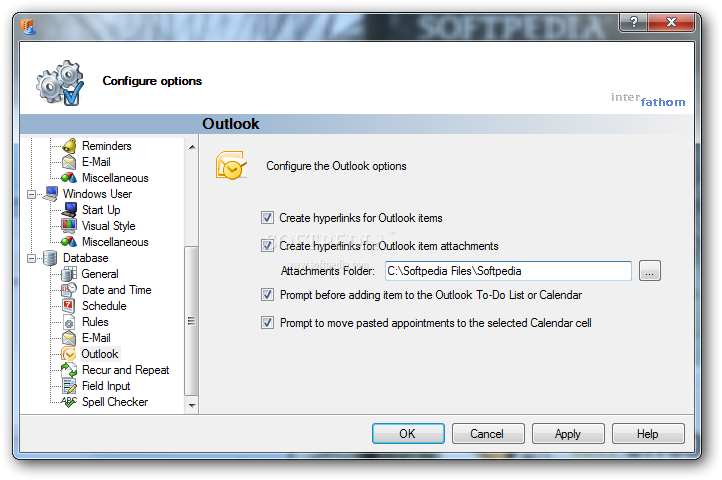Select the Recur and Repeat tree item
The width and height of the screenshot is (722, 480).
point(126,370)
